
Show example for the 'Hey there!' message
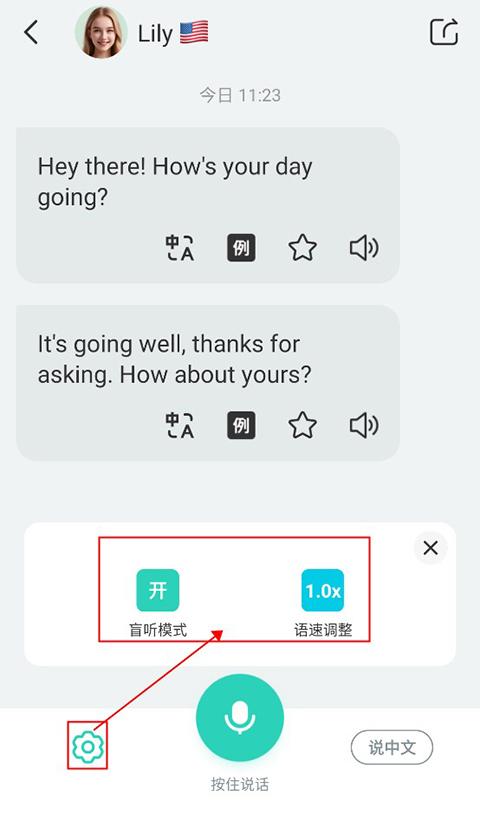[241, 247]
